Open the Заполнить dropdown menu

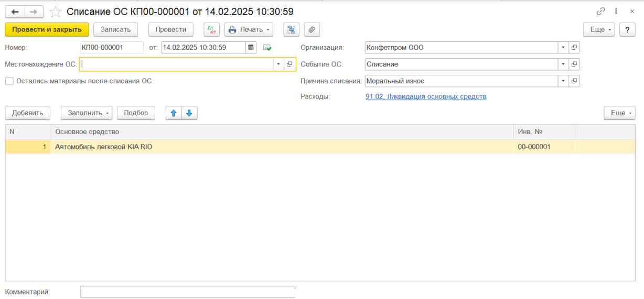87,113
